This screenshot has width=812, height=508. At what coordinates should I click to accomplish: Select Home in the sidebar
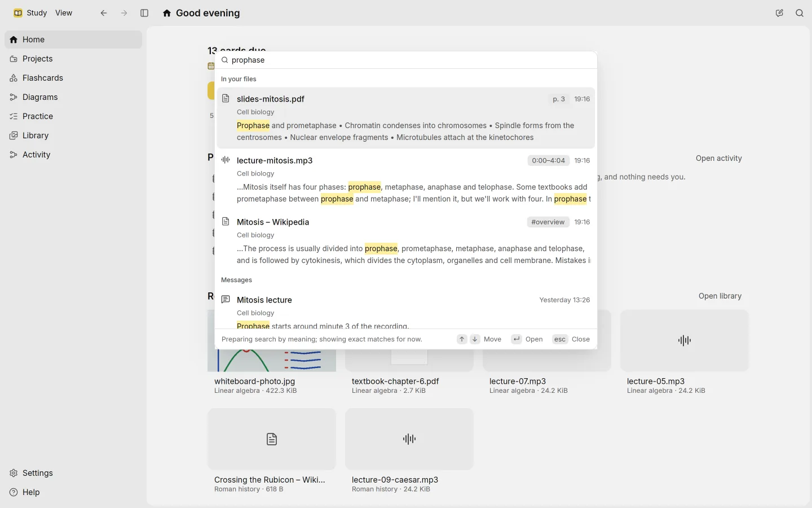pos(73,40)
